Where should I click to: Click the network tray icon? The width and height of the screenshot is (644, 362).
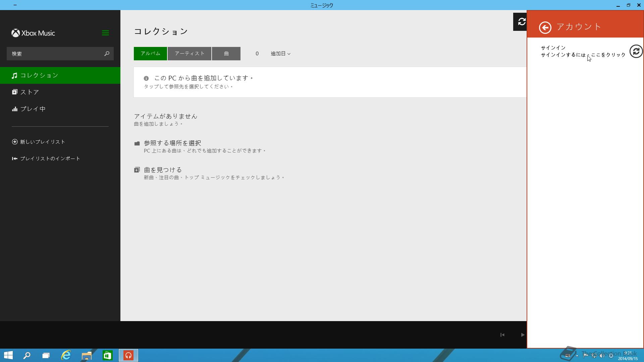click(594, 356)
